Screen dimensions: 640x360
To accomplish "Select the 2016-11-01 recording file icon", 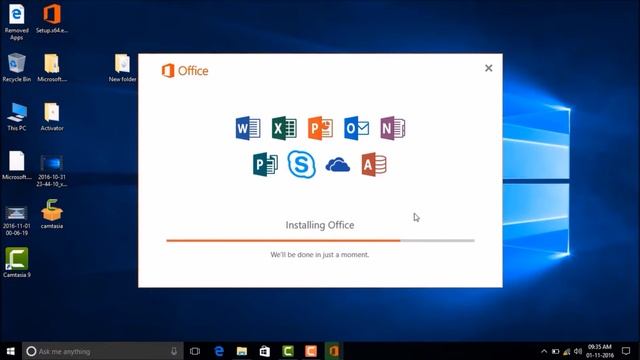I will [x=17, y=220].
